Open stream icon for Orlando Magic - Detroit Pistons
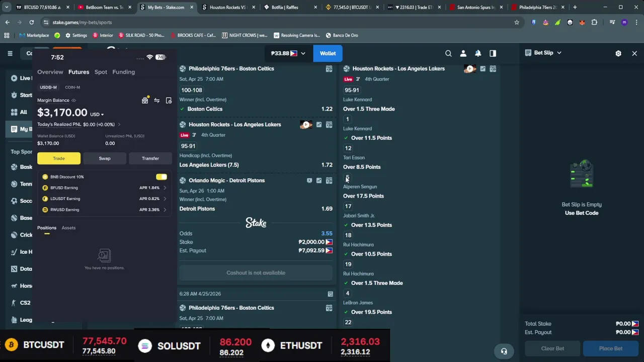The image size is (644, 362). point(309,180)
